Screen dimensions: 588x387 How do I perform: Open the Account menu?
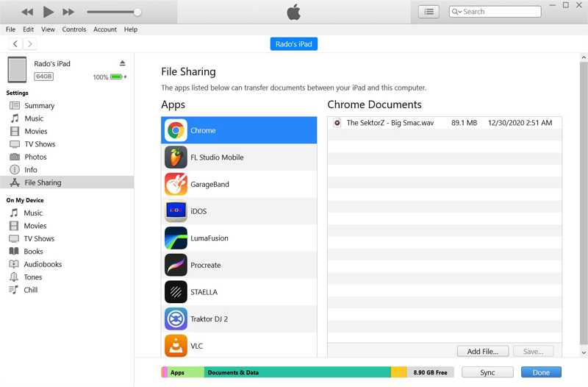[x=105, y=29]
